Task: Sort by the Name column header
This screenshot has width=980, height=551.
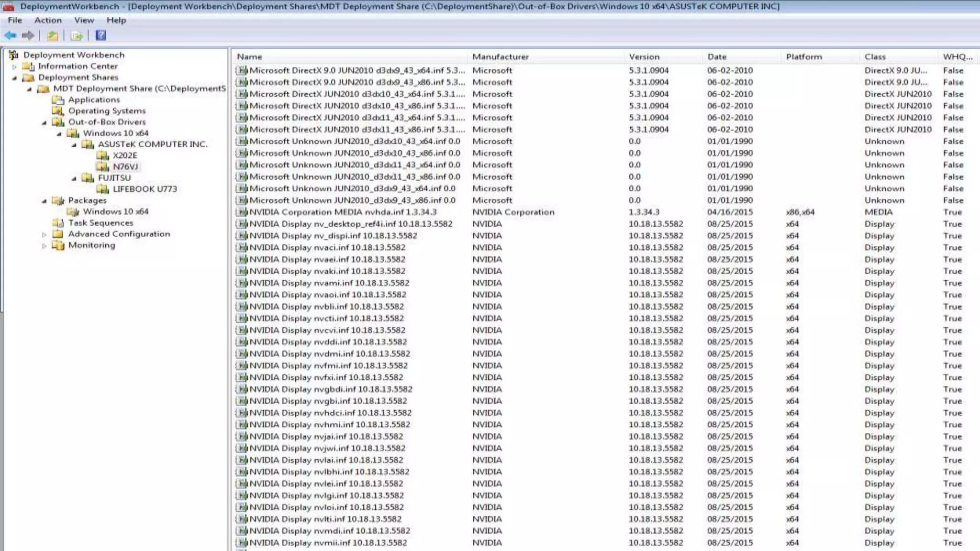Action: click(x=349, y=56)
